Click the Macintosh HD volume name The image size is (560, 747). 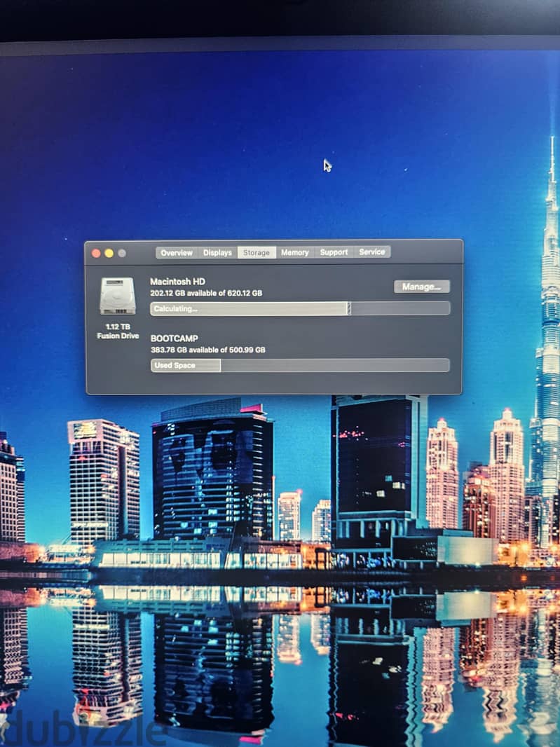pyautogui.click(x=178, y=282)
